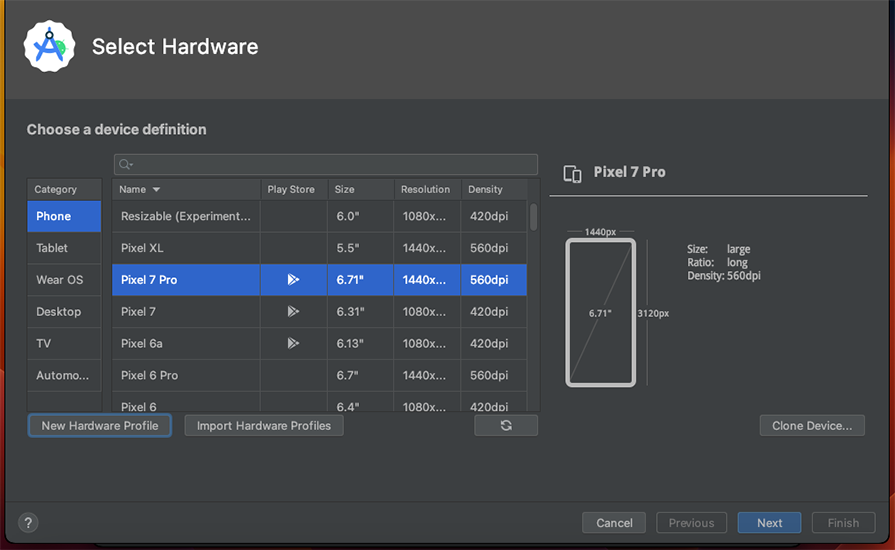The width and height of the screenshot is (895, 550).
Task: Click the device table vertical scrollbar
Action: pos(534,217)
